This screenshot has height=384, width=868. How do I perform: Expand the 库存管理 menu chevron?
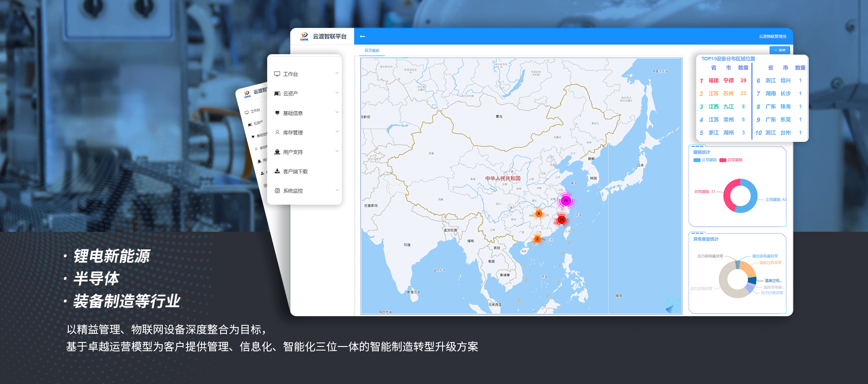337,132
